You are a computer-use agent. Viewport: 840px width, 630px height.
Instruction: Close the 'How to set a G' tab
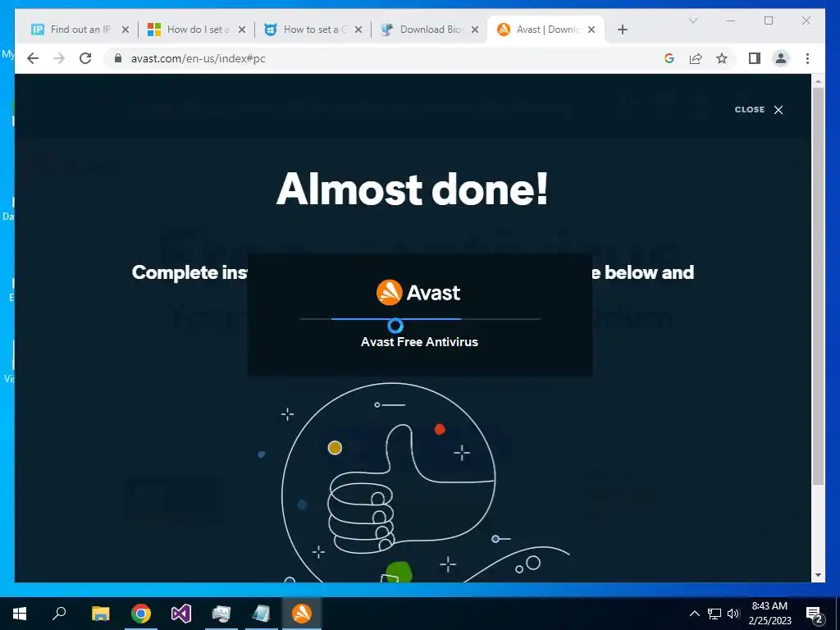pos(358,30)
